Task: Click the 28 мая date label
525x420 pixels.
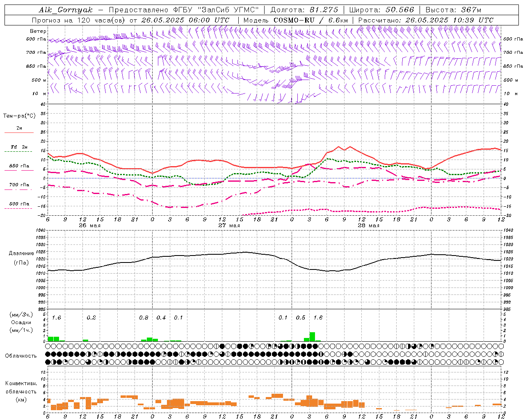Action: (x=368, y=225)
